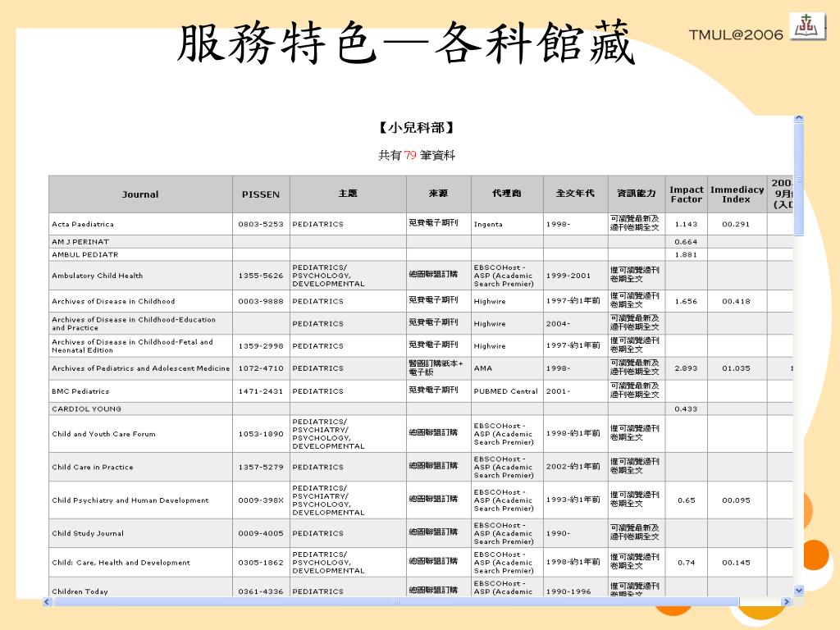This screenshot has height=630, width=840.
Task: Click the 小兒科部 department heading
Action: click(x=417, y=127)
